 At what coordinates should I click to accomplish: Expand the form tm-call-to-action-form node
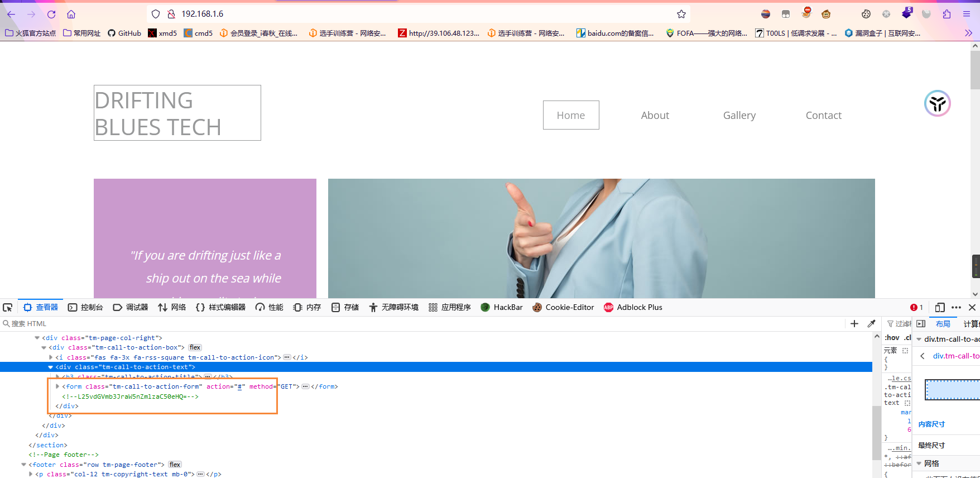57,386
